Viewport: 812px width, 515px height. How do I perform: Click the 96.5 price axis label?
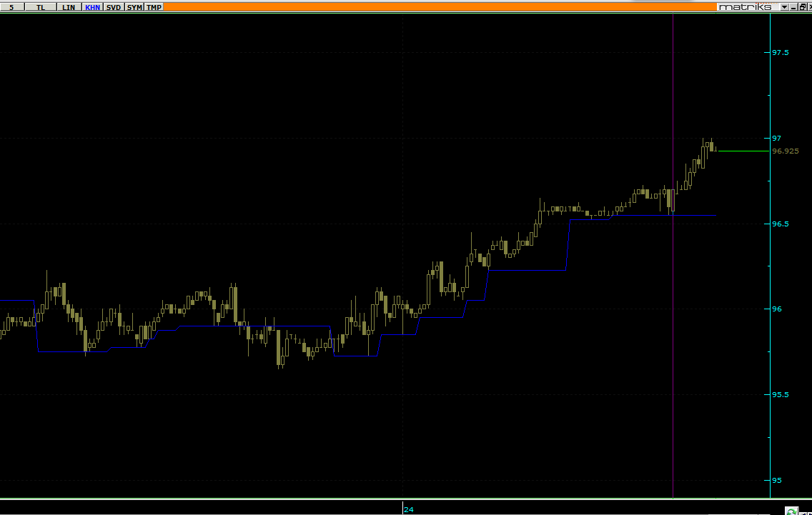click(781, 224)
